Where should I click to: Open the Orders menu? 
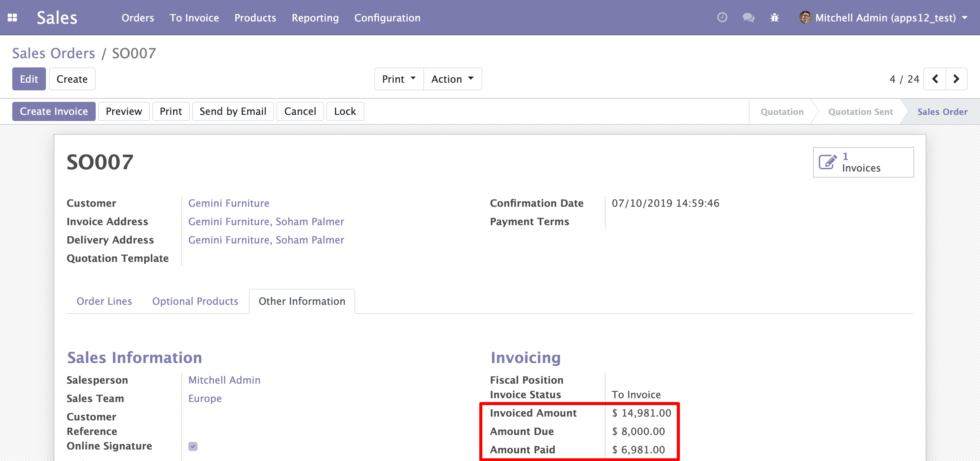coord(138,18)
